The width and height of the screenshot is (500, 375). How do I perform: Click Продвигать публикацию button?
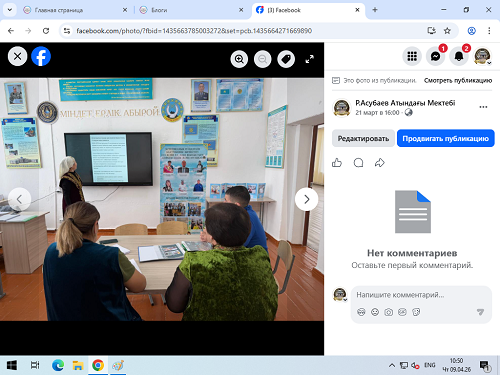click(x=446, y=138)
